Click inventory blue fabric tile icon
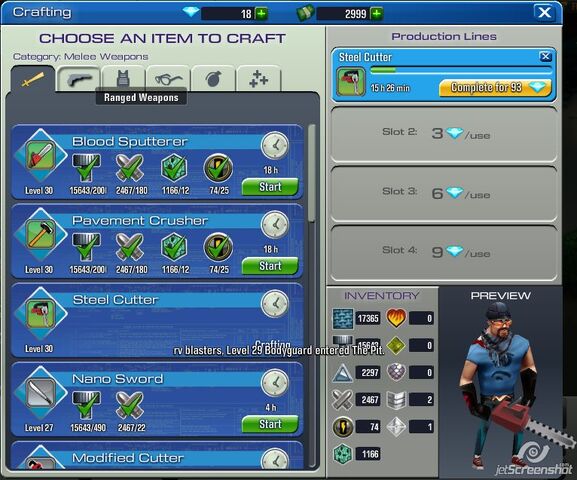The image size is (577, 480). (343, 318)
